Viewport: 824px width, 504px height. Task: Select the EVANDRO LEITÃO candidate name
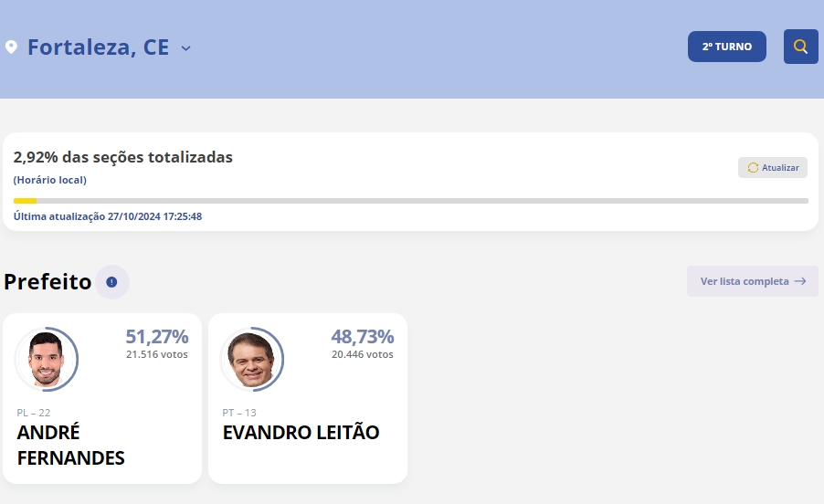pyautogui.click(x=301, y=432)
